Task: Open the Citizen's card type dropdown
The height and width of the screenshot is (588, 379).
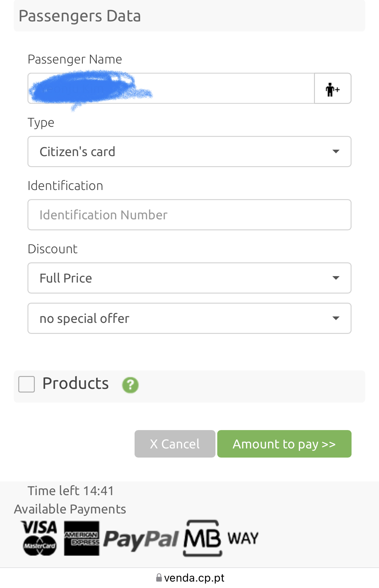Action: [x=189, y=152]
